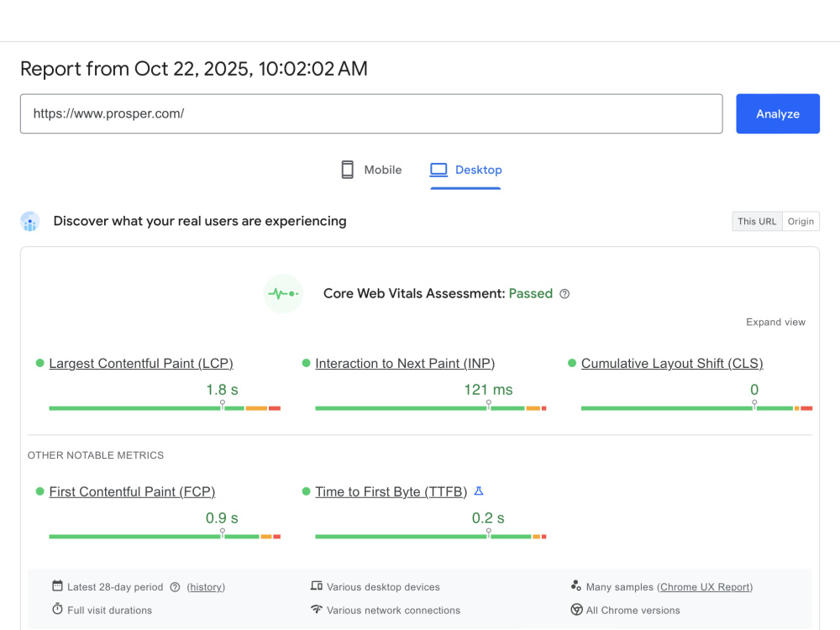The width and height of the screenshot is (840, 630).
Task: Open First Contentful Paint (FCP) link
Action: tap(132, 491)
